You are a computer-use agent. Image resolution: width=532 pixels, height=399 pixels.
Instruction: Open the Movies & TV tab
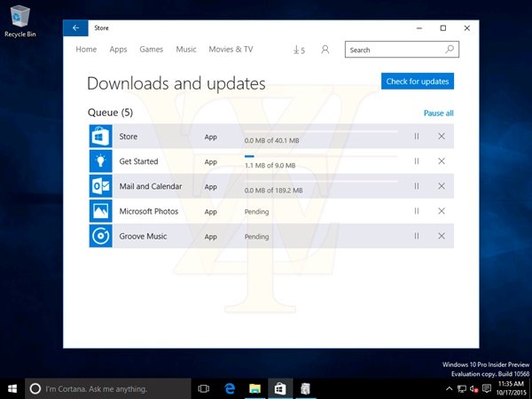pos(231,50)
